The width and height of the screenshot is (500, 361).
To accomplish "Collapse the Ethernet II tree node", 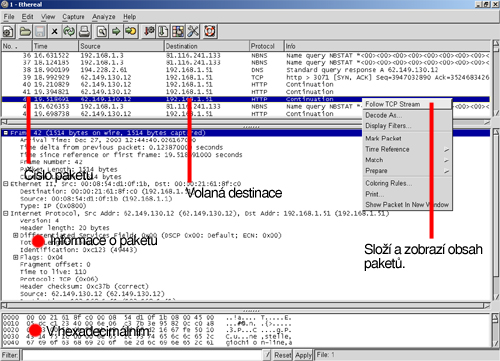I will coord(6,184).
